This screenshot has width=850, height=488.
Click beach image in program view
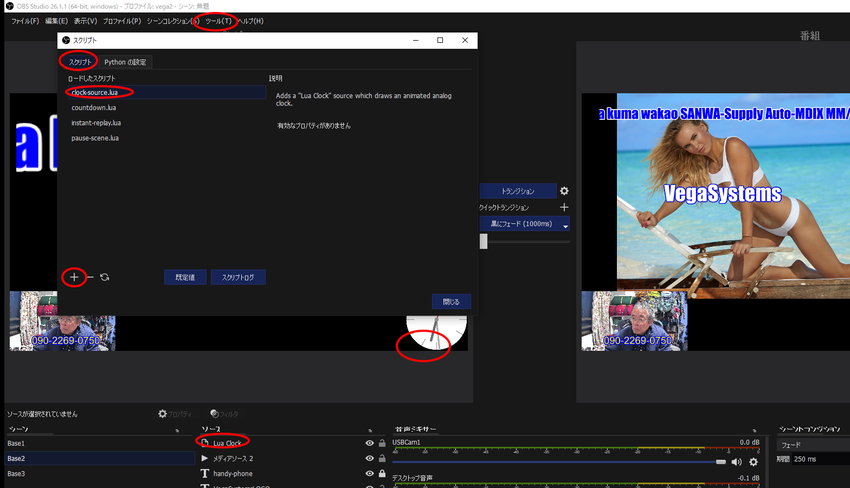click(733, 196)
